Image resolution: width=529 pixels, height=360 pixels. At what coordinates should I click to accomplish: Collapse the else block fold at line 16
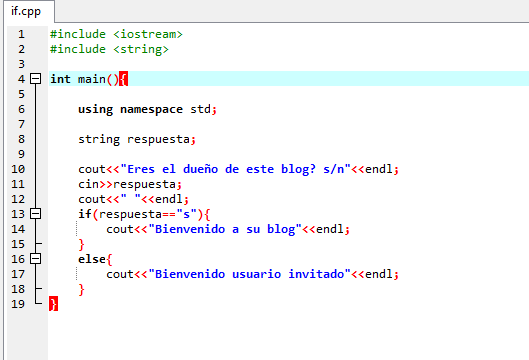(x=35, y=259)
